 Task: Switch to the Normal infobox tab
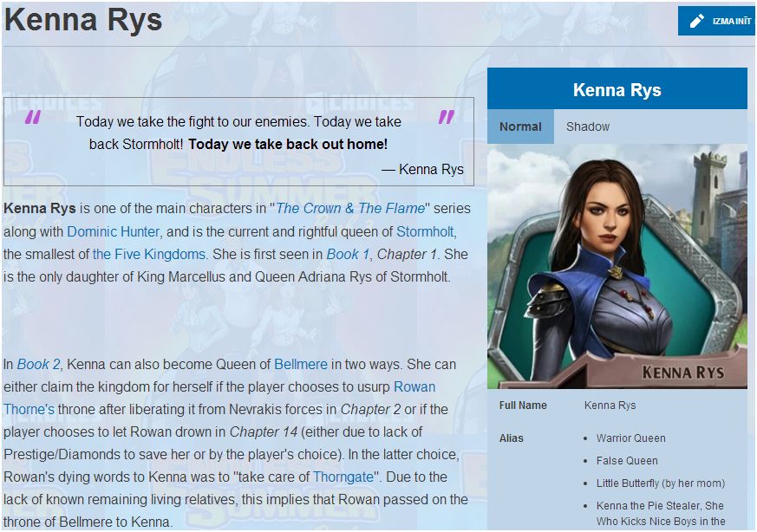[520, 127]
